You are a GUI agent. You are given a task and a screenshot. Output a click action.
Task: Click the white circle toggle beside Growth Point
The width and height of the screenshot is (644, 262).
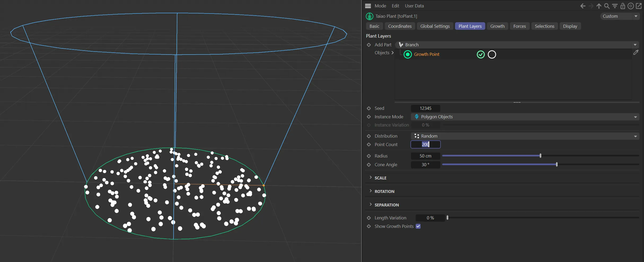click(x=492, y=55)
